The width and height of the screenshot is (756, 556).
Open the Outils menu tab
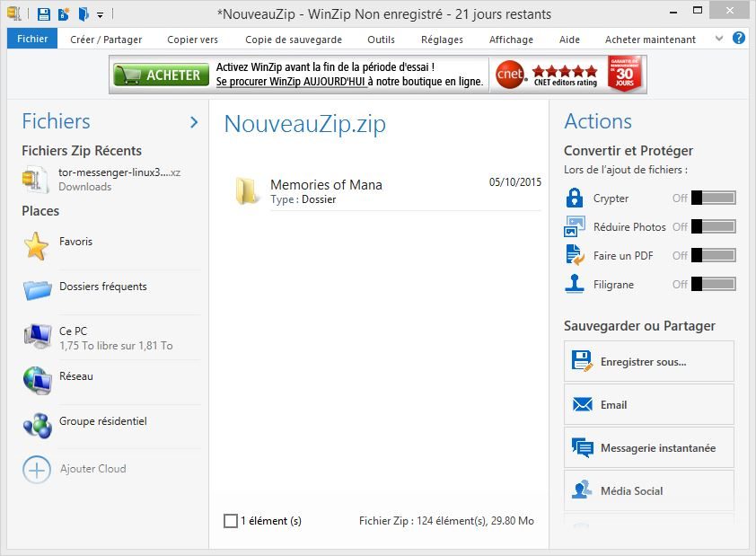(381, 40)
